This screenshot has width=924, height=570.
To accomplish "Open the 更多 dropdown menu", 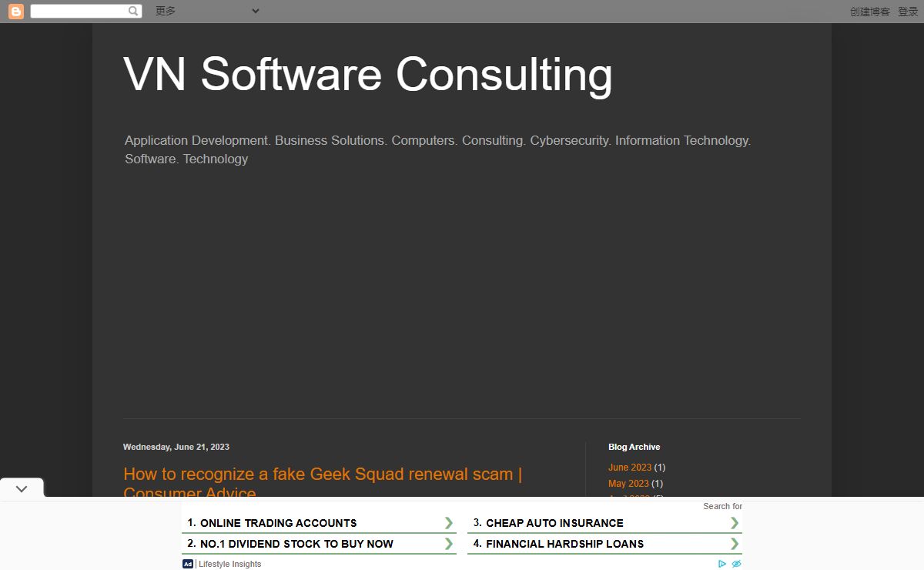I will (207, 11).
